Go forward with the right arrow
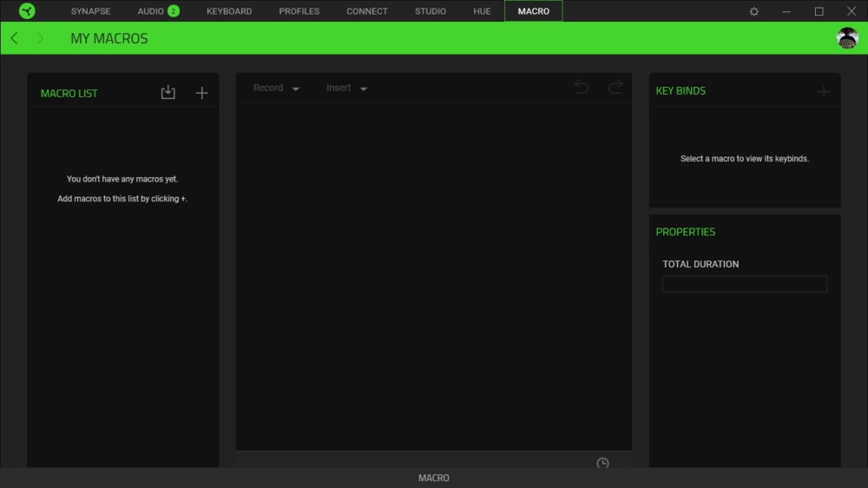 coord(40,38)
